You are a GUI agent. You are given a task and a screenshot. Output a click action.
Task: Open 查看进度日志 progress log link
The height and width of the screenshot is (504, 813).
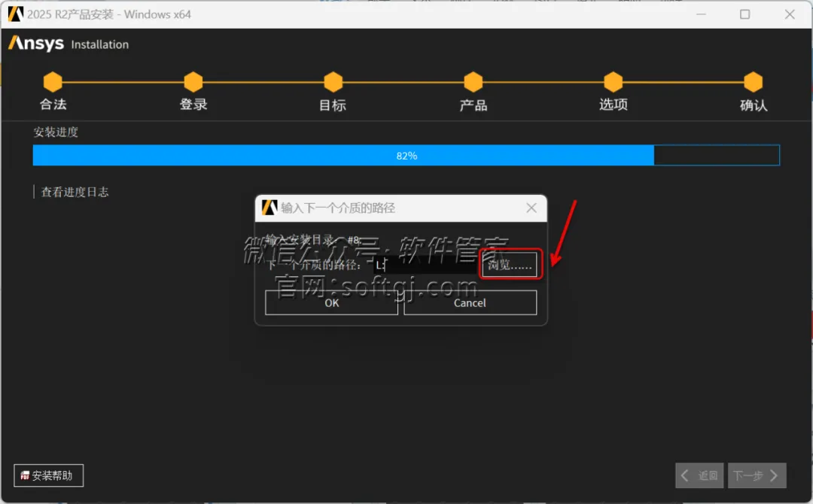(x=75, y=192)
